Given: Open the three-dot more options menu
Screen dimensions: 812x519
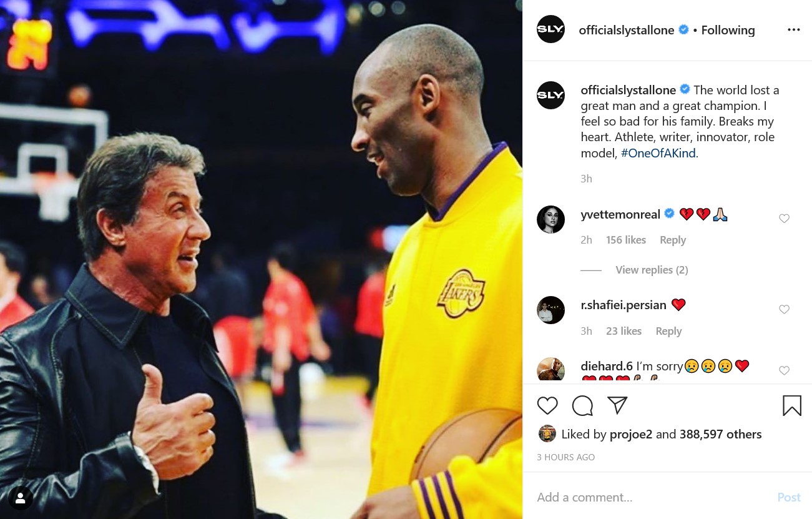Looking at the screenshot, I should [x=793, y=30].
